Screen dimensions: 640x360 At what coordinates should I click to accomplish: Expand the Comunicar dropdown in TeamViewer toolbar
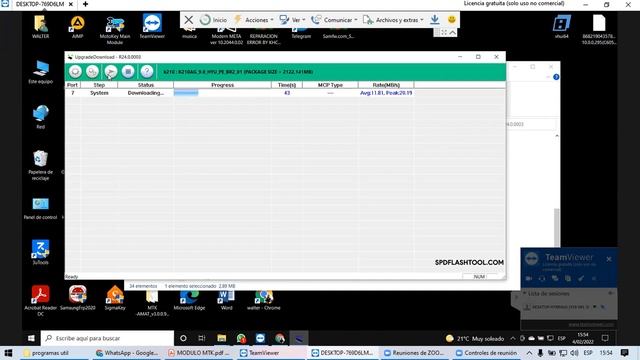tap(334, 20)
